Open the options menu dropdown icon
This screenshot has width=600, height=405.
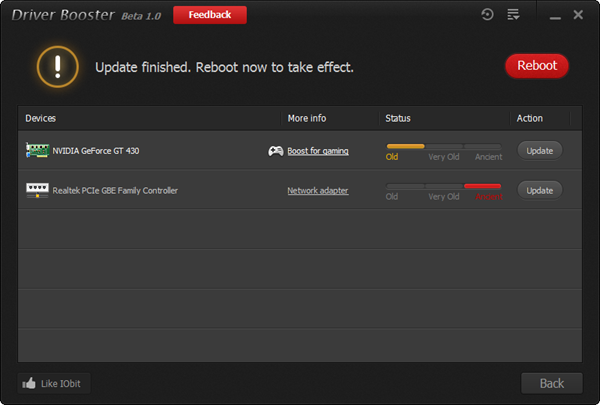point(513,14)
